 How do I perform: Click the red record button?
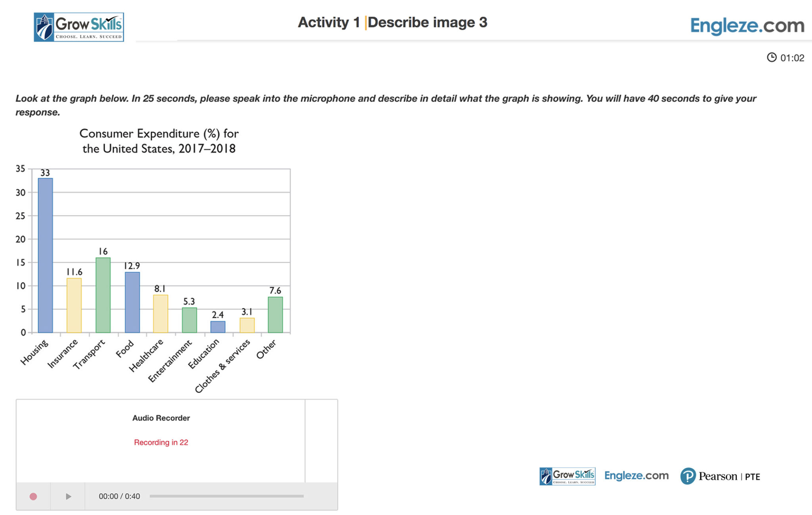tap(33, 496)
